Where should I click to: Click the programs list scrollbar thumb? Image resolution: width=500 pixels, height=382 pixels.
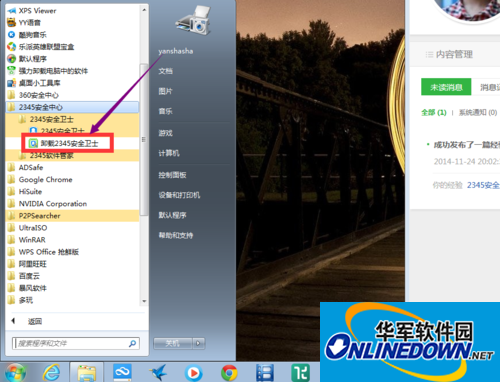point(144,139)
